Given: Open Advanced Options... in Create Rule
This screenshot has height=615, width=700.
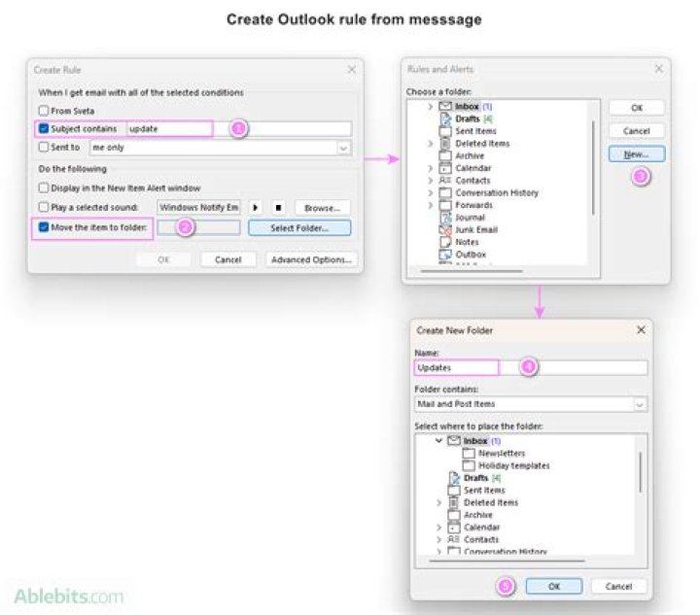Looking at the screenshot, I should [x=311, y=259].
